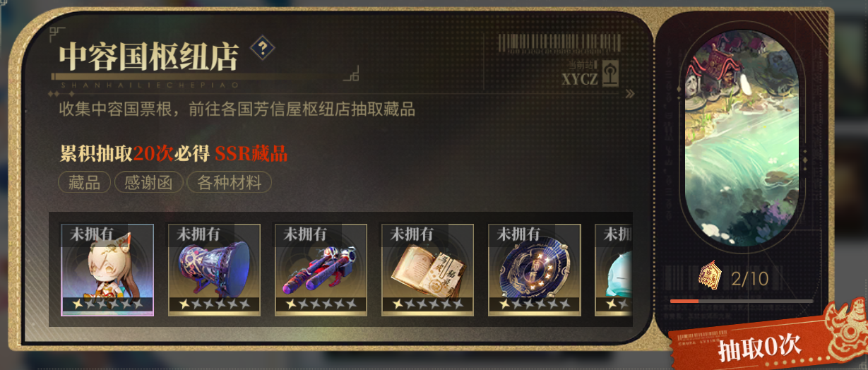Click the ticket stub icon beside 2/10

tap(711, 277)
